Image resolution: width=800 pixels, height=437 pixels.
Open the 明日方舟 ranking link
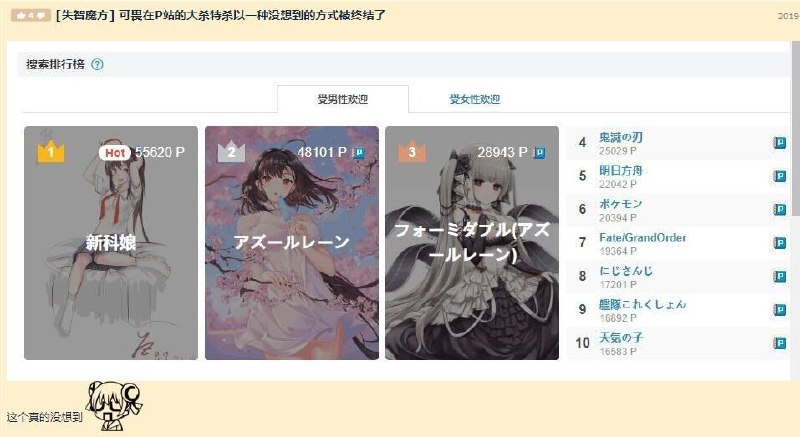pos(620,170)
